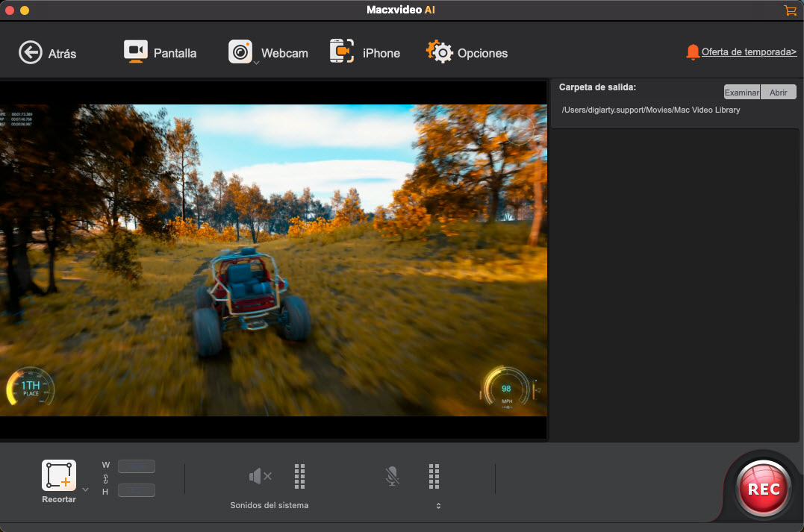Open the microphone source selector
This screenshot has width=804, height=532.
pyautogui.click(x=438, y=506)
